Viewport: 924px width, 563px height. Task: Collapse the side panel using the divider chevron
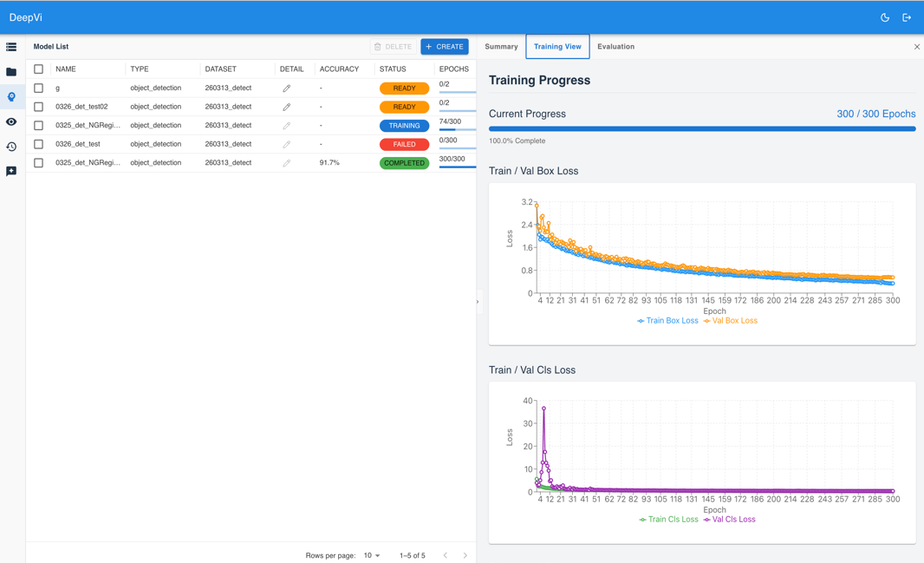(x=478, y=302)
